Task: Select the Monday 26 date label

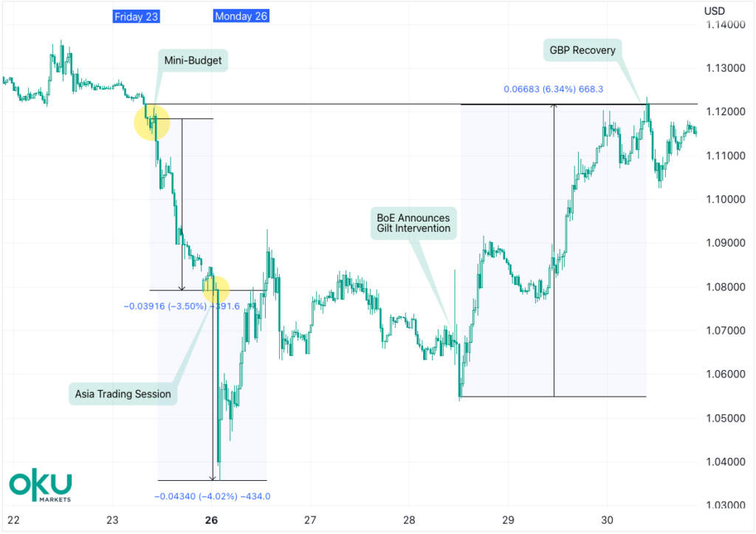Action: pyautogui.click(x=241, y=16)
